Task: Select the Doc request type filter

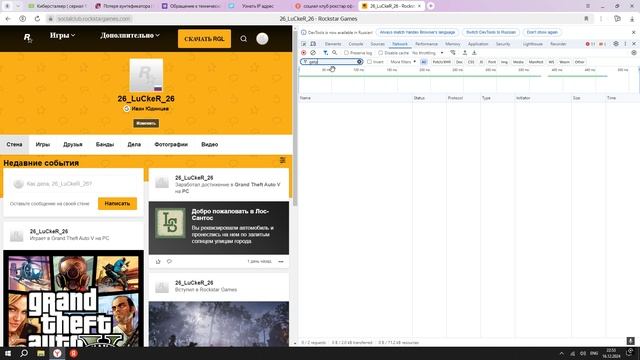Action: (459, 62)
